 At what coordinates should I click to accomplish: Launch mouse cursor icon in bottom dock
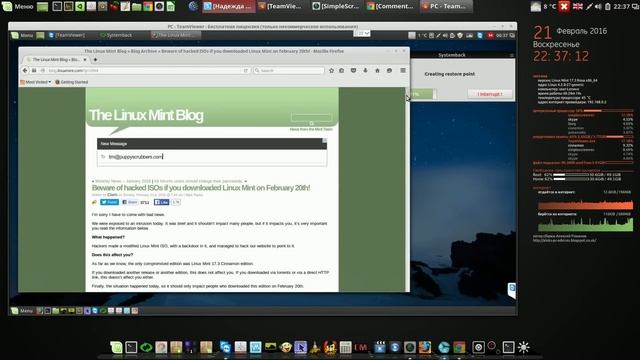(300, 347)
